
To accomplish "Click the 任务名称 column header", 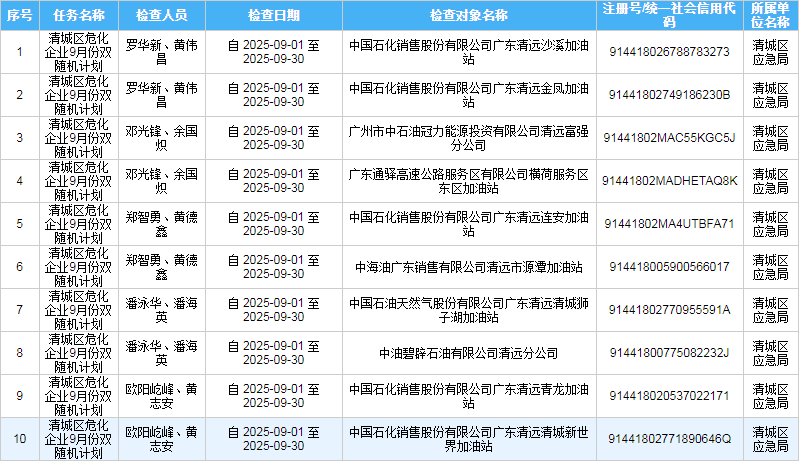I will (x=79, y=16).
